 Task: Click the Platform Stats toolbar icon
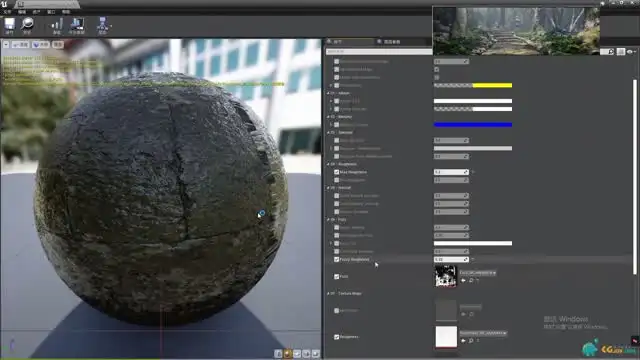77,24
